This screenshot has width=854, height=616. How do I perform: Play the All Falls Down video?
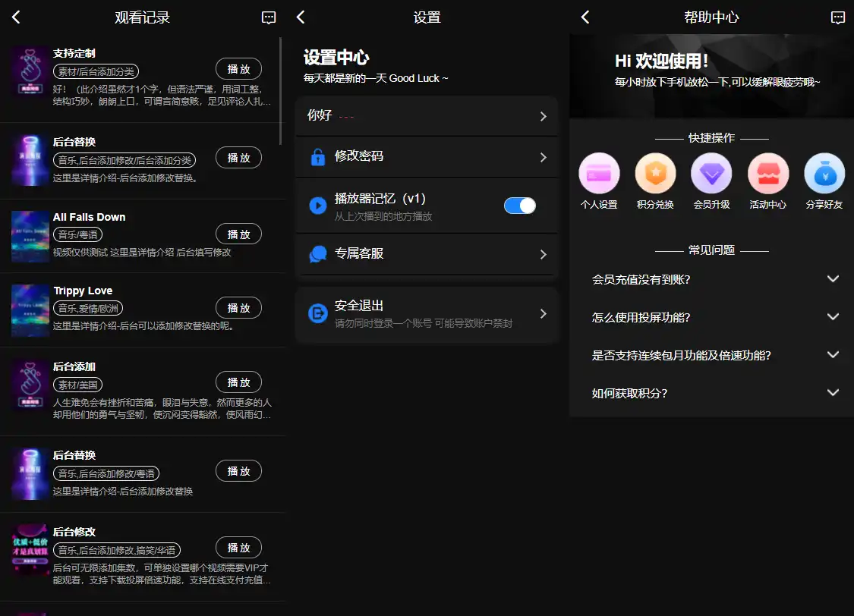[x=238, y=234]
